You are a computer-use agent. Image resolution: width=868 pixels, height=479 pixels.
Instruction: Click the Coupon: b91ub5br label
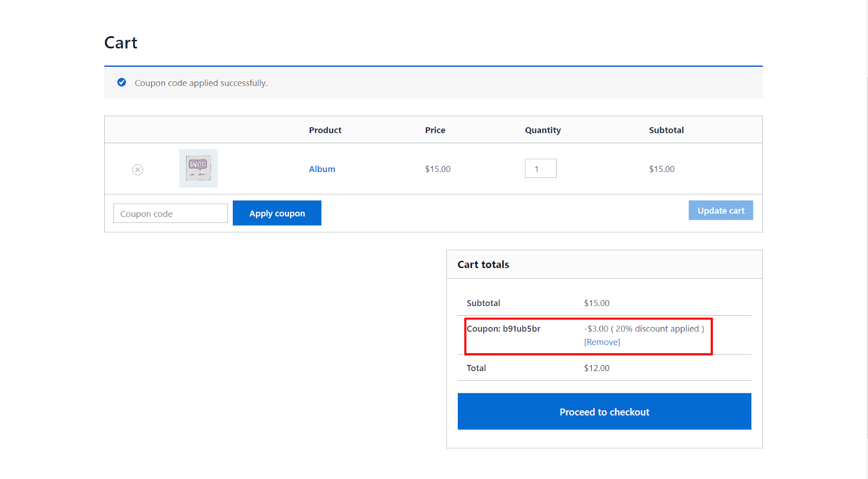[x=503, y=329]
